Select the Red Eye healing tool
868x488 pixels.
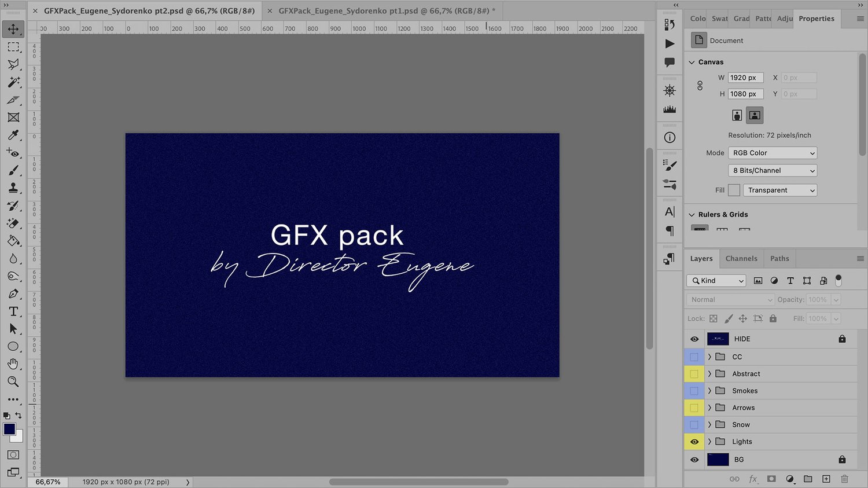(x=13, y=153)
